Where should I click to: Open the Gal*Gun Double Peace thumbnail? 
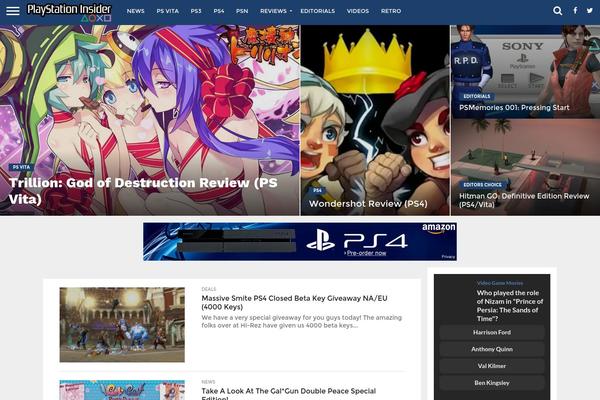[122, 390]
